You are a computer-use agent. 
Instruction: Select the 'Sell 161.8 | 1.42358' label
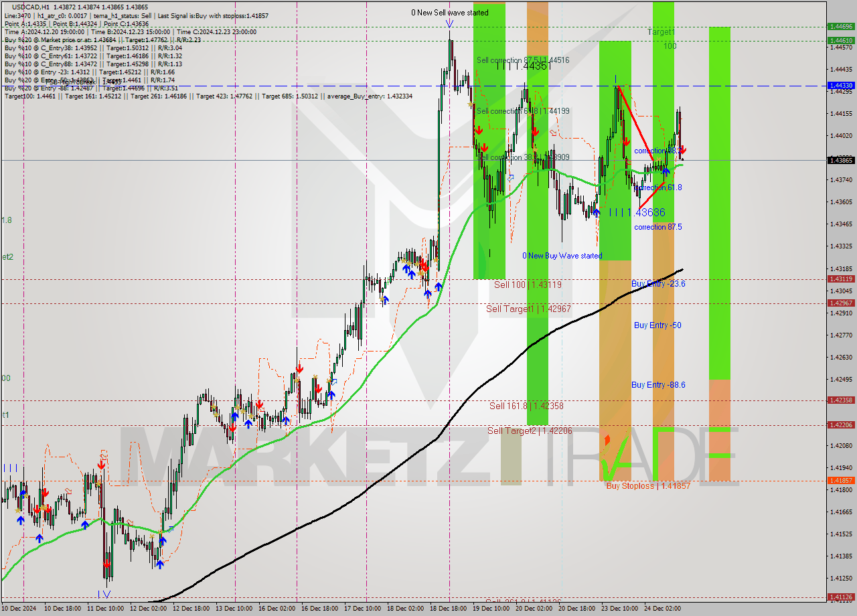(x=526, y=406)
